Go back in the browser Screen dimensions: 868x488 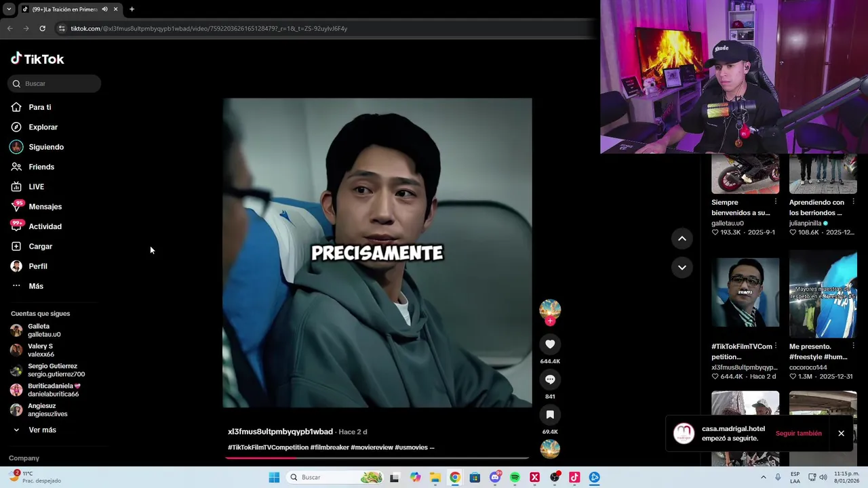point(9,28)
